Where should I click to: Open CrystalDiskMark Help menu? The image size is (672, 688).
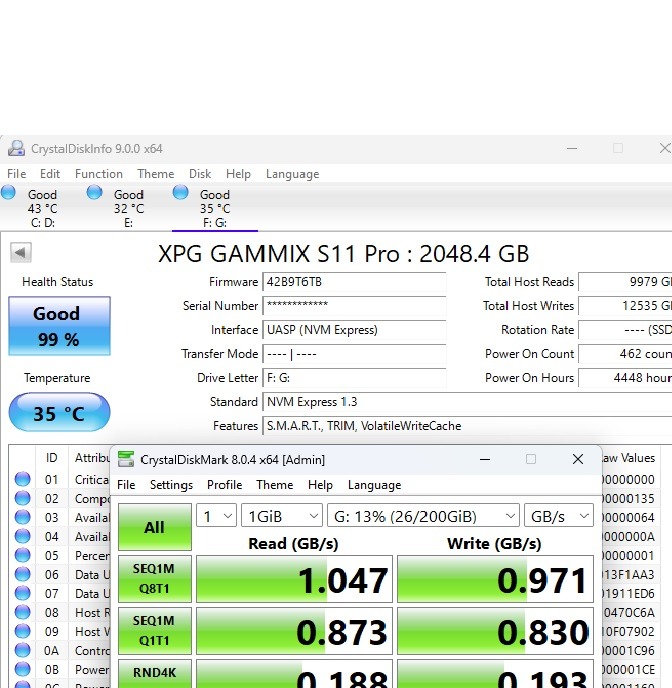320,485
